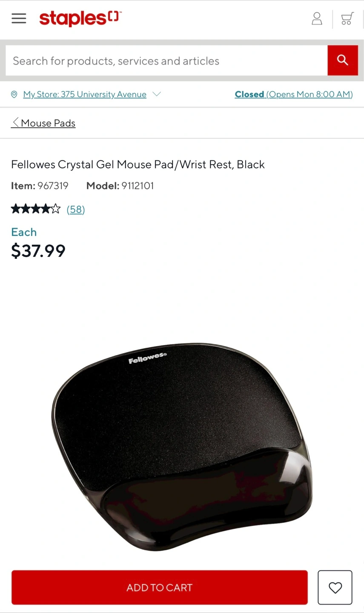Screen dimensions: 364x613
Task: Open My Store: 375 University Avenue link
Action: coord(85,94)
